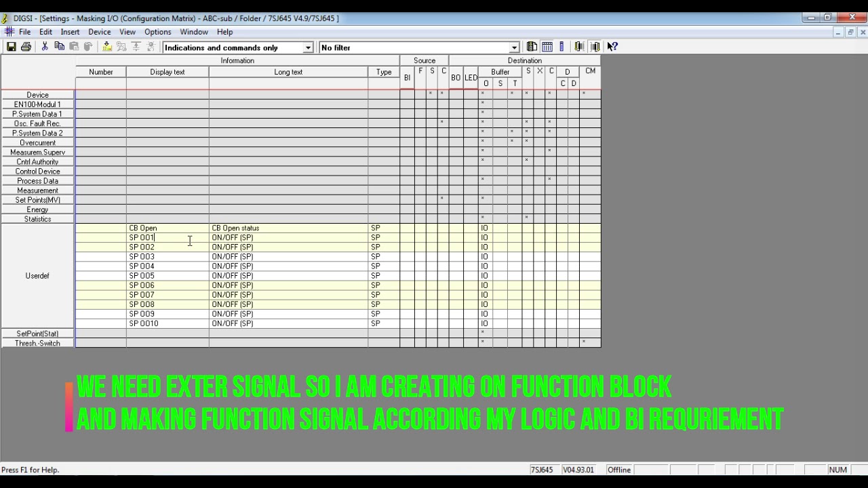Select the SP 0010 display text cell
868x488 pixels.
(167, 323)
